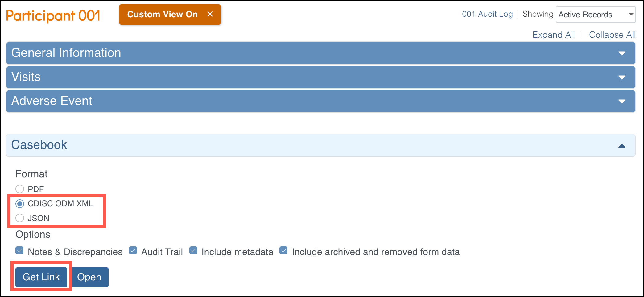Click the Participant 001 heading
The height and width of the screenshot is (297, 644).
53,15
